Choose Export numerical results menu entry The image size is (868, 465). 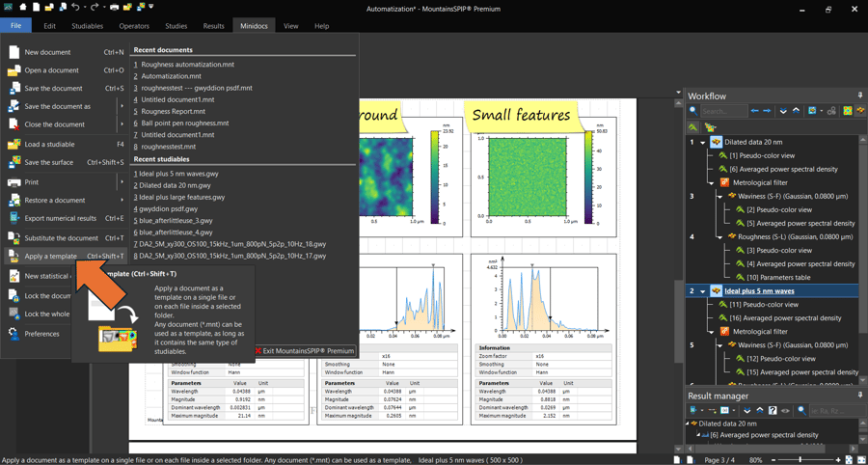[x=66, y=218]
